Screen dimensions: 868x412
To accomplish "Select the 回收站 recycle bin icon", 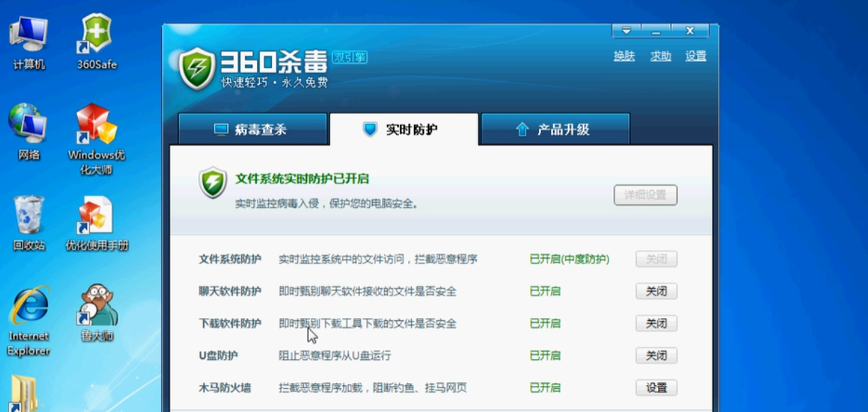I will coord(29,223).
